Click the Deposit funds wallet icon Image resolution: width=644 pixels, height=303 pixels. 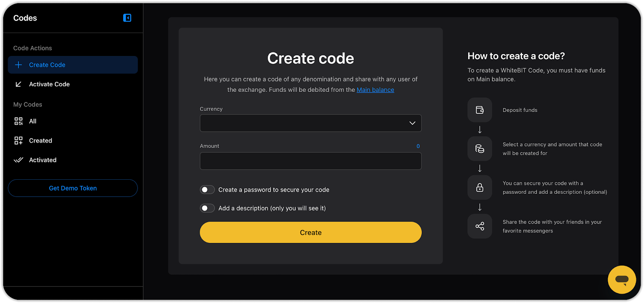point(480,110)
